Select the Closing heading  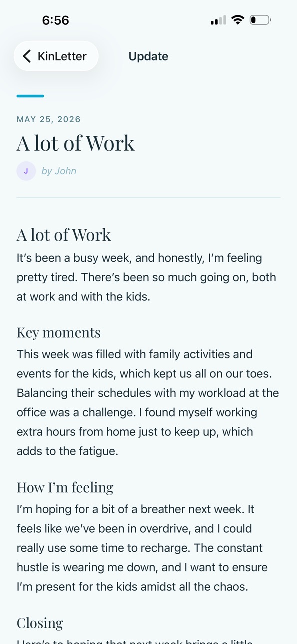coord(40,623)
